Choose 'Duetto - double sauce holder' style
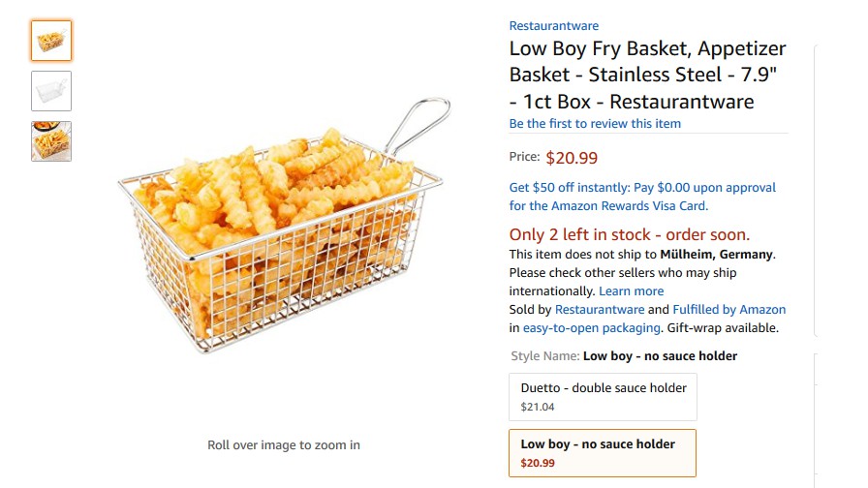This screenshot has width=868, height=488. pyautogui.click(x=603, y=397)
